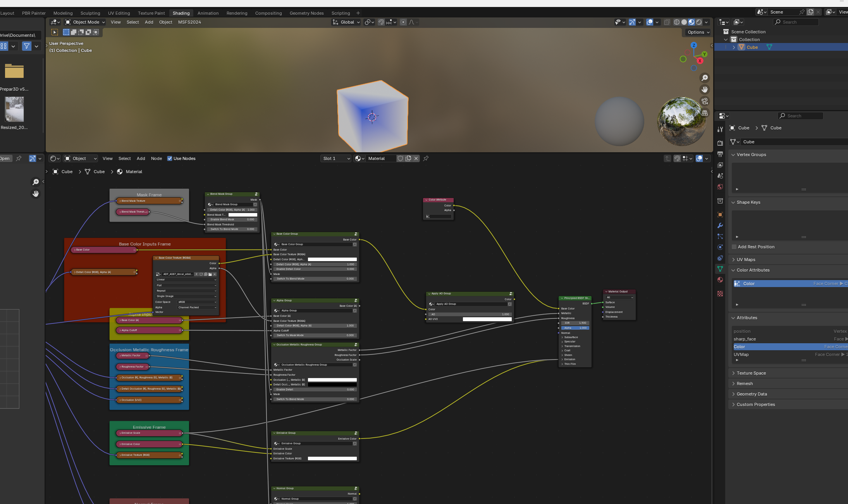Open the Material properties tab
Viewport: 848px width, 504px height.
tap(720, 280)
